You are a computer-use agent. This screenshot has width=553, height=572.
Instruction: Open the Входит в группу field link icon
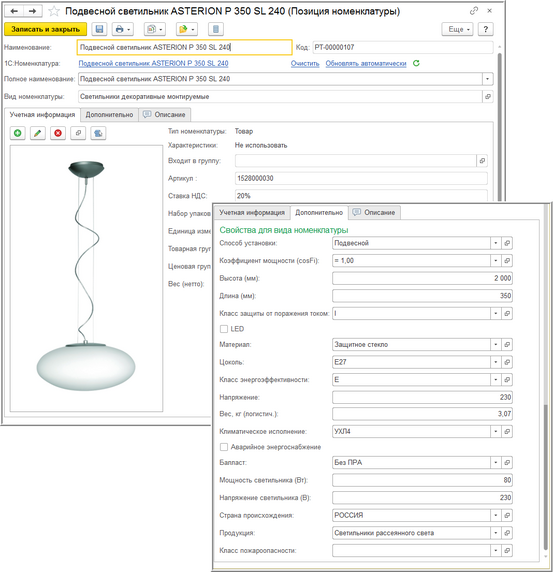[482, 161]
